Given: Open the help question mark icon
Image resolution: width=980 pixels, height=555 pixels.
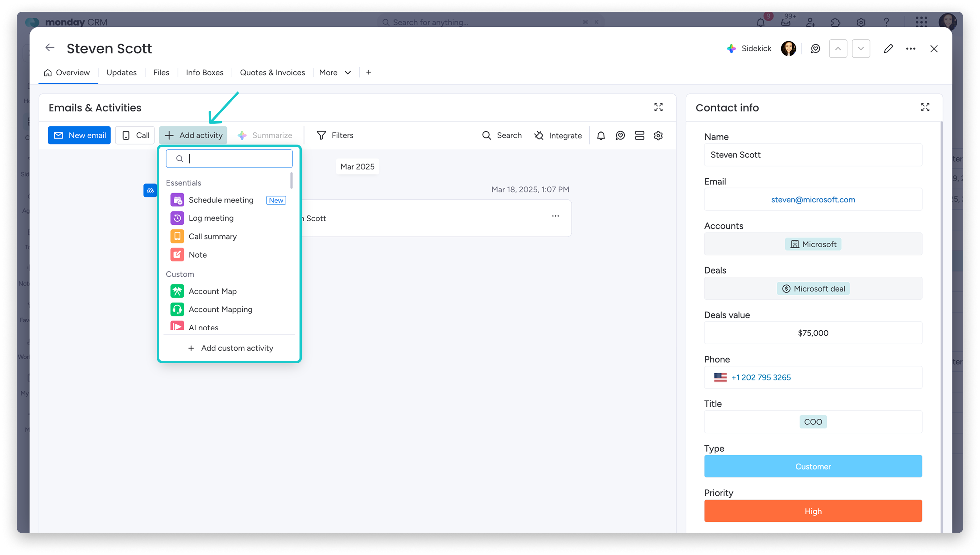Looking at the screenshot, I should (x=886, y=22).
